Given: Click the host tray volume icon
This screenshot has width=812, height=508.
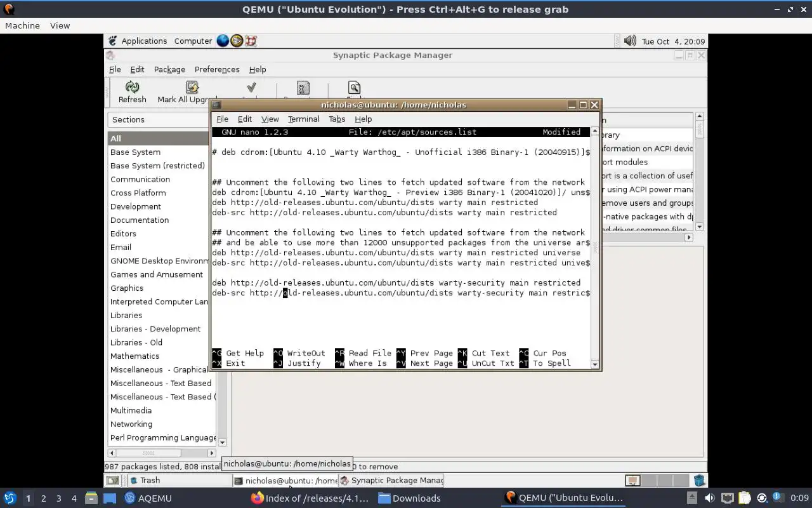Looking at the screenshot, I should (710, 498).
